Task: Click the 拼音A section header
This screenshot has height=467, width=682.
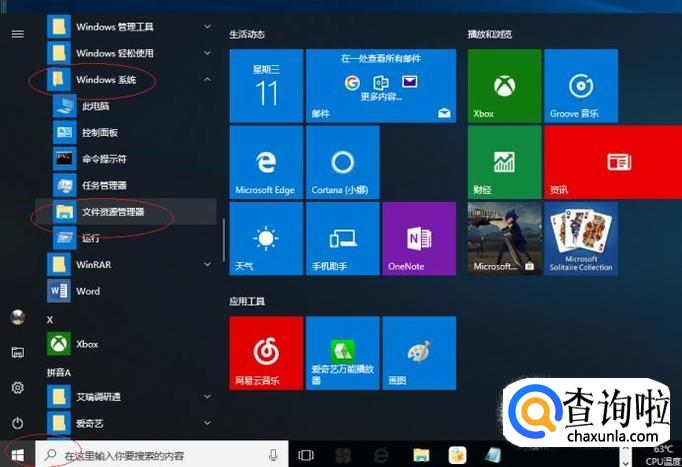Action: click(x=59, y=373)
